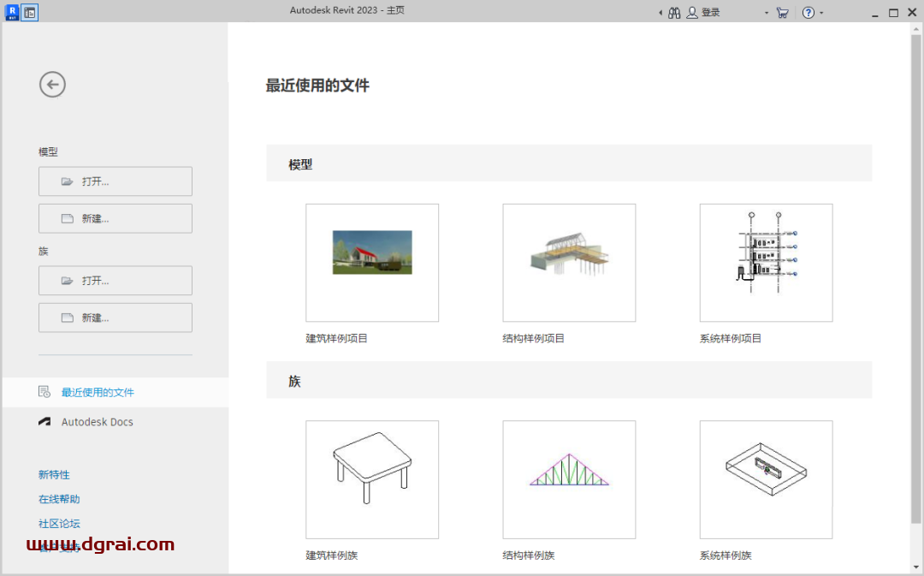Click the 建筑样例族 label text
Screen dimensions: 924x576
[x=332, y=556]
